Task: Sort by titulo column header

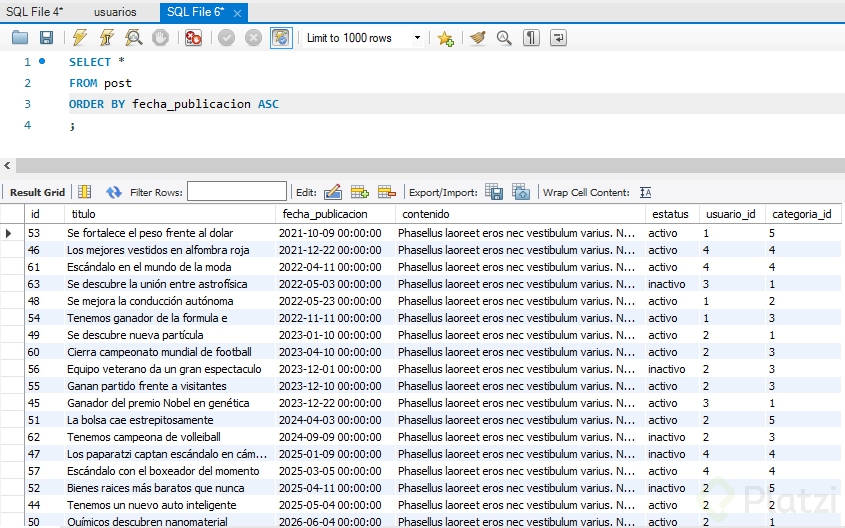Action: pos(170,214)
